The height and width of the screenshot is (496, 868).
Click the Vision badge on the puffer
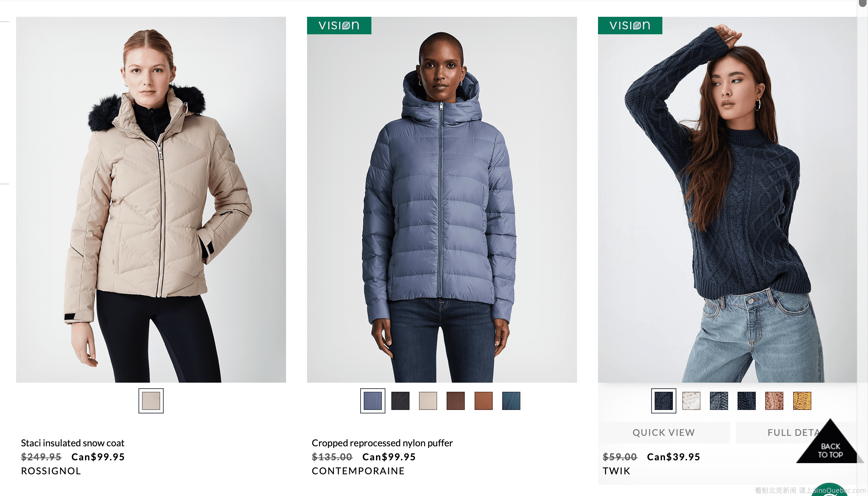[x=339, y=26]
